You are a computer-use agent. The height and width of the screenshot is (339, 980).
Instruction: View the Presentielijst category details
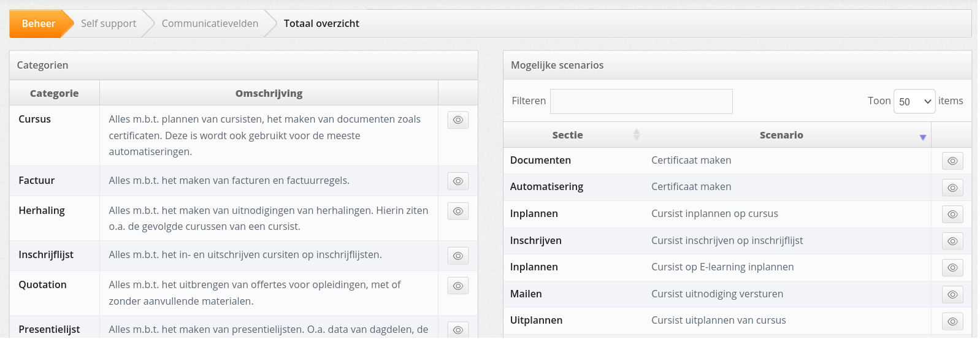click(458, 330)
